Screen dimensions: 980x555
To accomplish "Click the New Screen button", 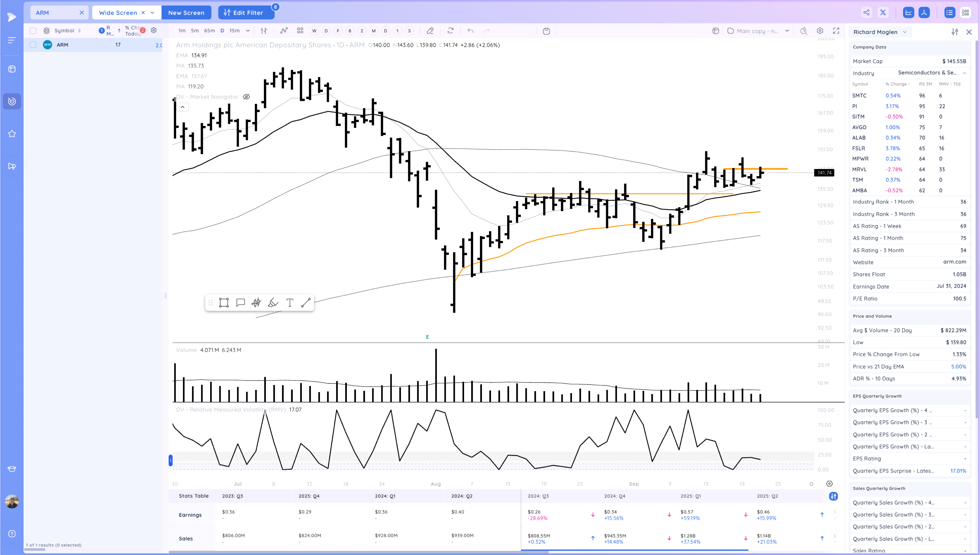I will (186, 12).
